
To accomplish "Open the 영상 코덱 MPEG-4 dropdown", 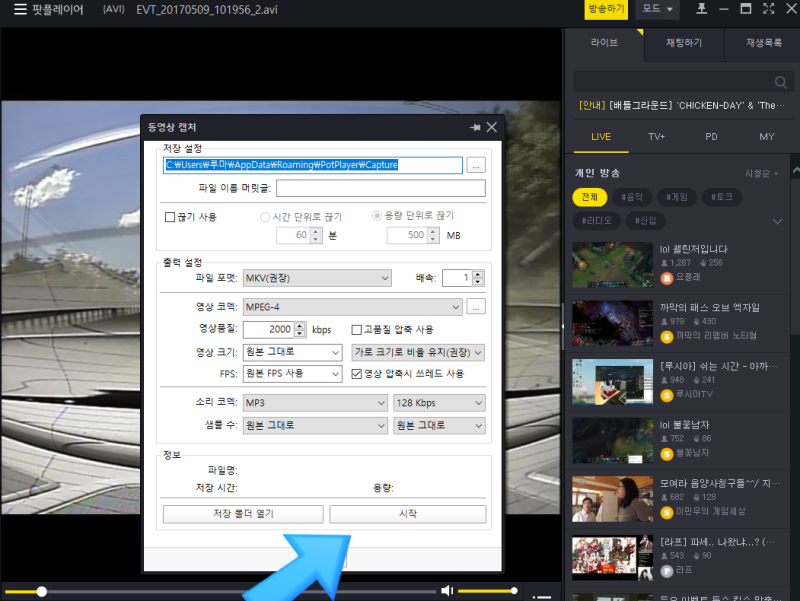I will 353,307.
